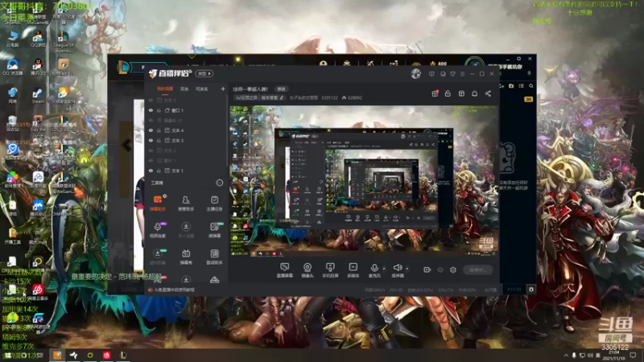Open the 视频连麦 tool
This screenshot has height=362, width=644.
coord(157,230)
